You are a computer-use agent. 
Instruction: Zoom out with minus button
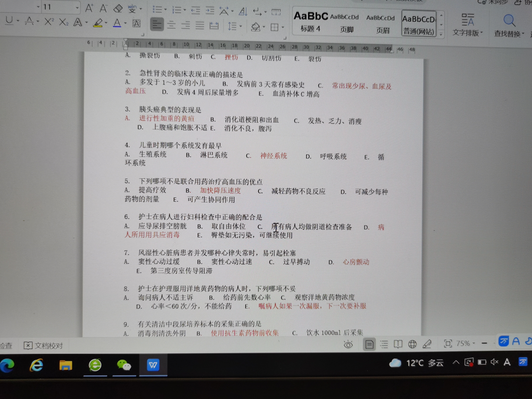click(x=484, y=343)
